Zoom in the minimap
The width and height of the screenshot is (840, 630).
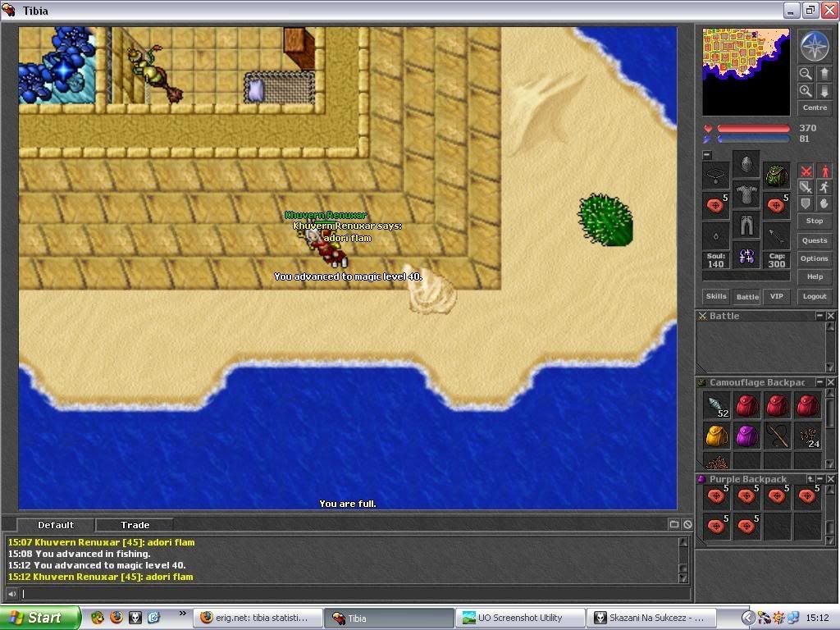coord(806,91)
